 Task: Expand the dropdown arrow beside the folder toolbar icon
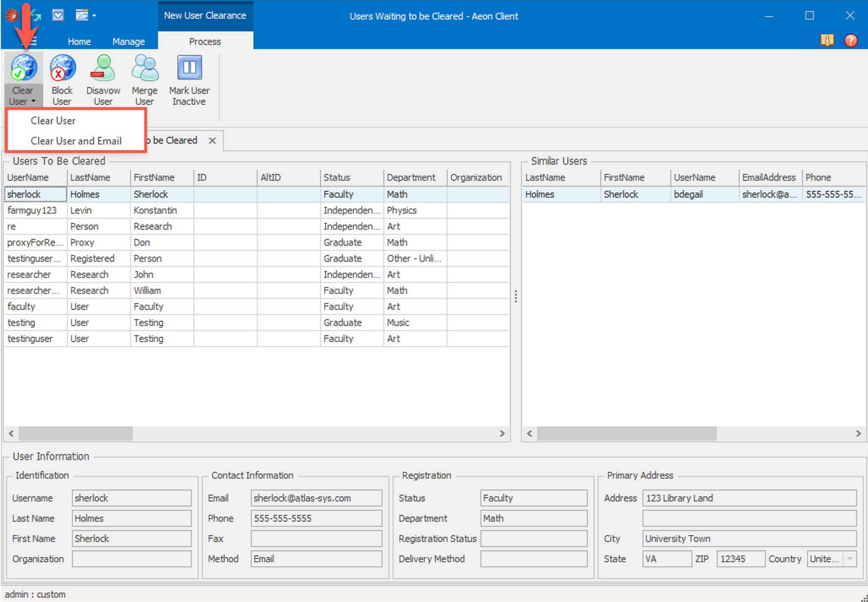[x=95, y=16]
